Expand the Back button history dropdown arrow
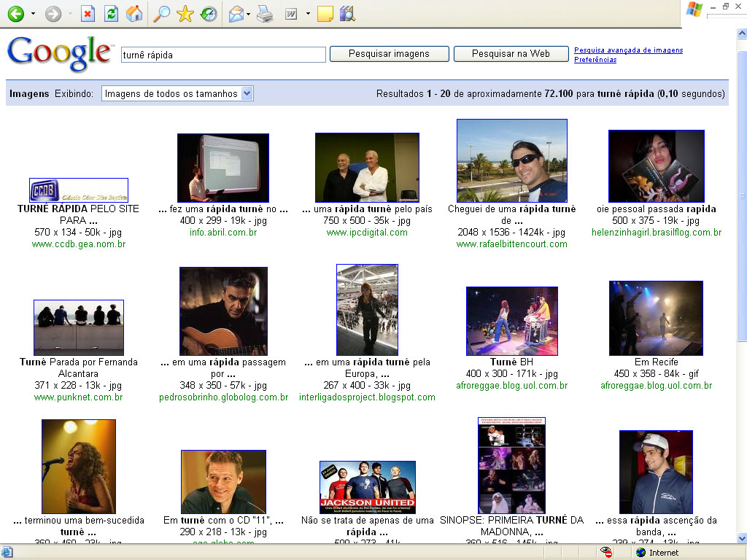Viewport: 747px width, 560px height. [33, 14]
